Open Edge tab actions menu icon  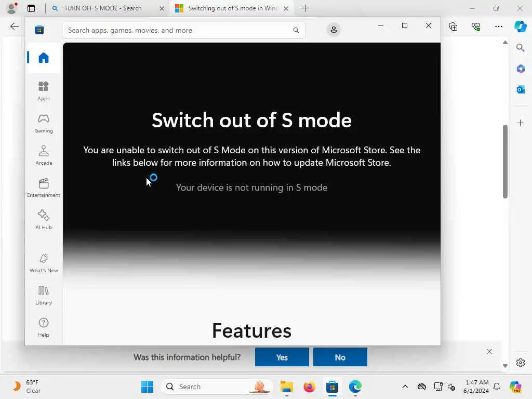[31, 8]
